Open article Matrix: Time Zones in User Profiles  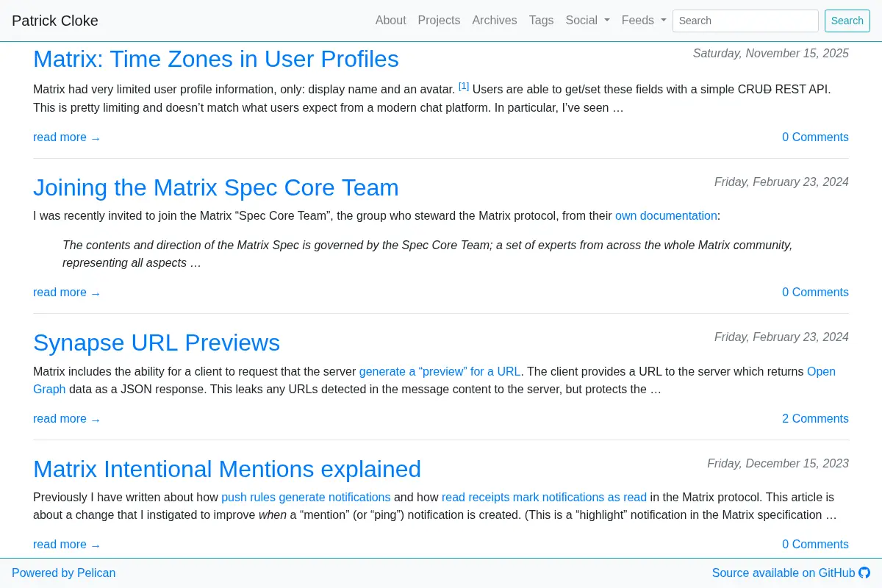pyautogui.click(x=216, y=59)
